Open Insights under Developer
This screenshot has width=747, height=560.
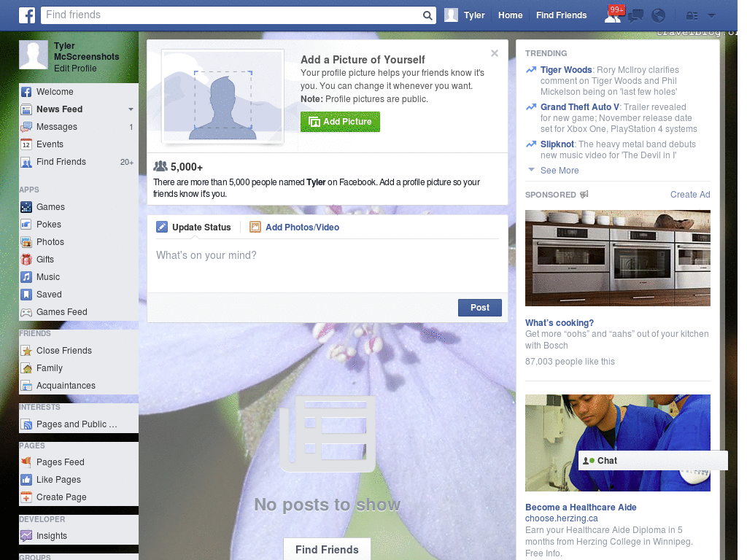coord(79,536)
